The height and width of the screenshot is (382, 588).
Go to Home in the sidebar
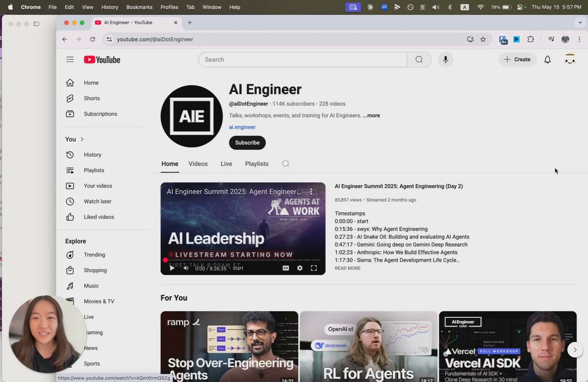click(x=91, y=83)
